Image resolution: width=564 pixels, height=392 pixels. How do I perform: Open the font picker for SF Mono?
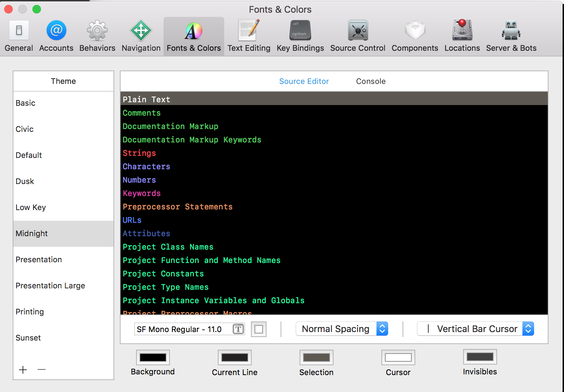tap(238, 329)
